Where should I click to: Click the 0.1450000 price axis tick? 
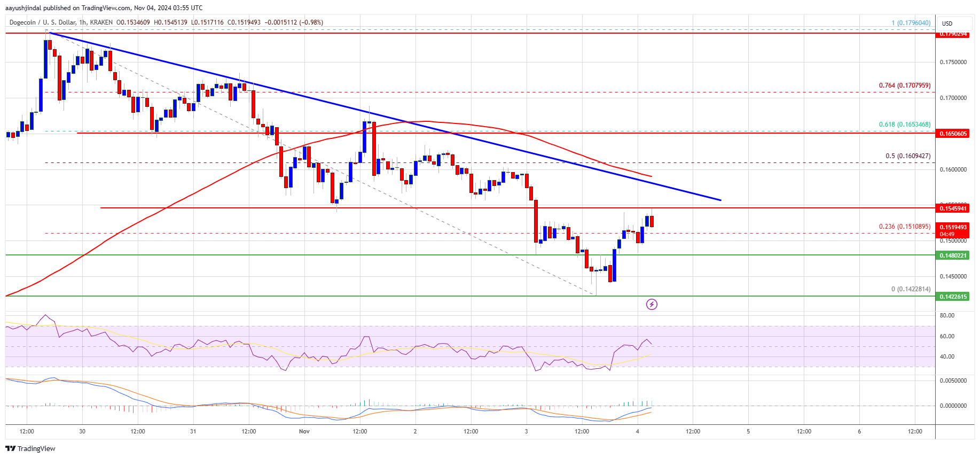point(953,277)
